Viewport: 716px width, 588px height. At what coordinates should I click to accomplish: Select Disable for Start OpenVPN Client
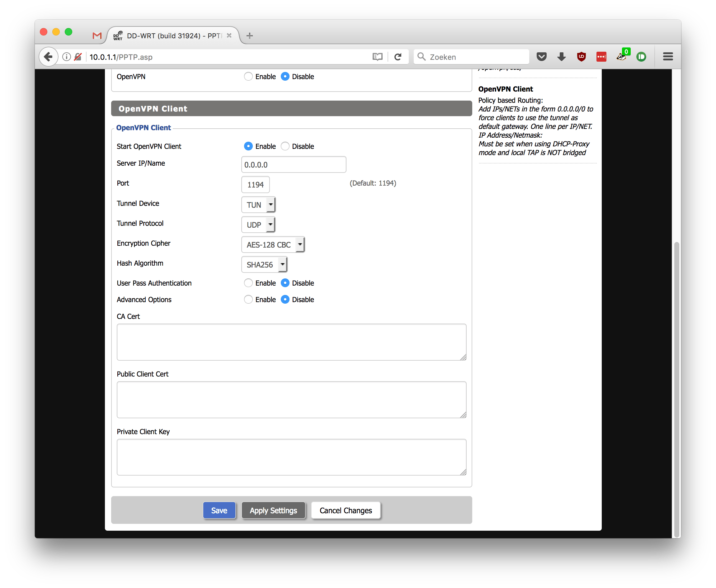click(x=285, y=146)
